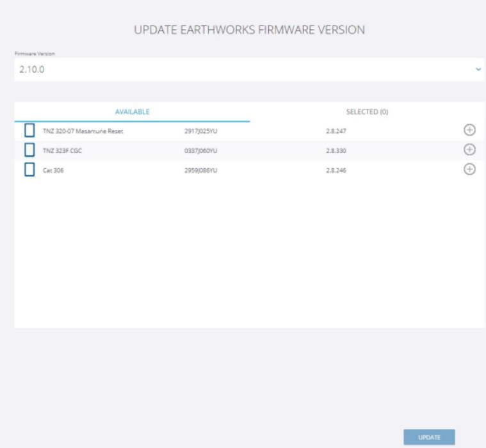Add Cat 306 using its plus icon
486x448 pixels.
click(x=469, y=170)
